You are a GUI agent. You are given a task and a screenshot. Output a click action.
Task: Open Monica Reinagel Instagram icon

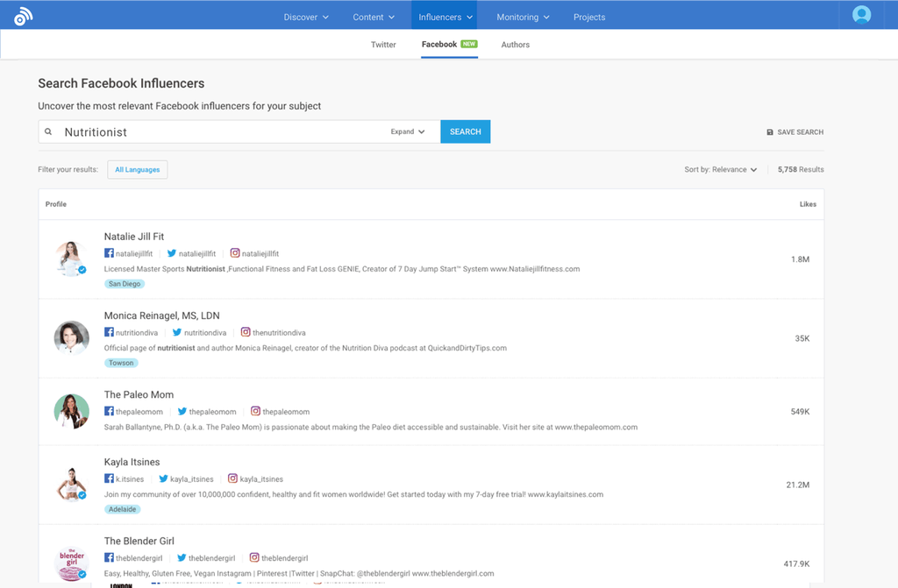[x=246, y=331]
